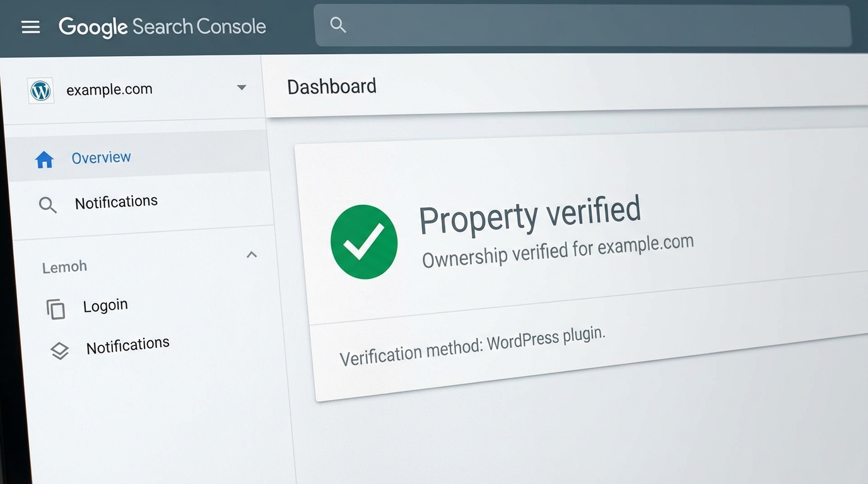Viewport: 868px width, 484px height.
Task: Click the magnifier icon beside Notifications
Action: tap(47, 204)
